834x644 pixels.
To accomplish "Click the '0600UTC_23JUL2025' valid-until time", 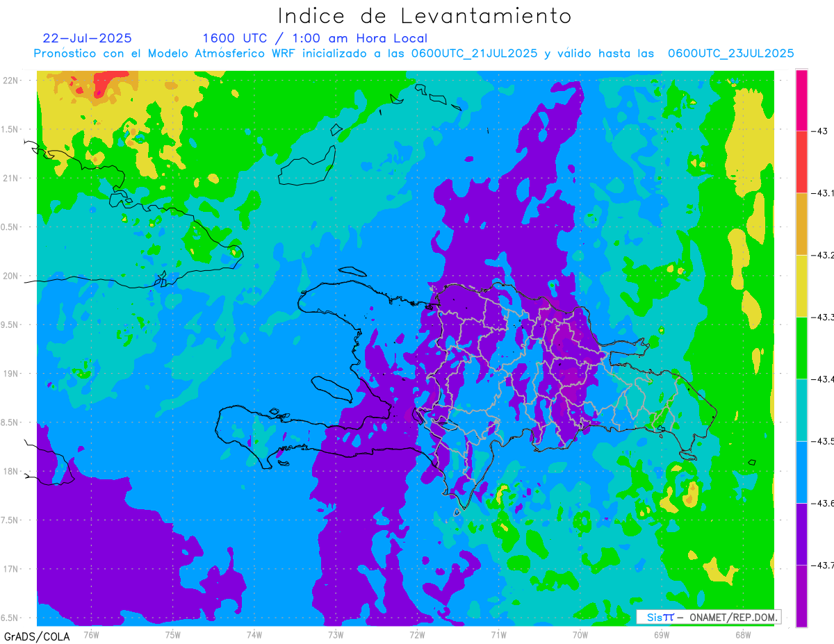I will pos(730,53).
